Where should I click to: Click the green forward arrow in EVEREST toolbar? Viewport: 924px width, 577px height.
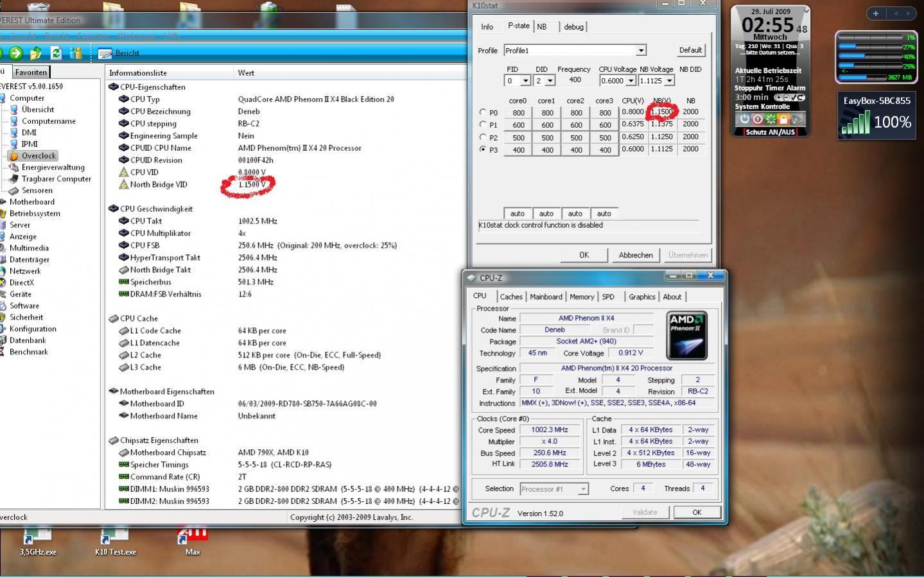point(16,53)
